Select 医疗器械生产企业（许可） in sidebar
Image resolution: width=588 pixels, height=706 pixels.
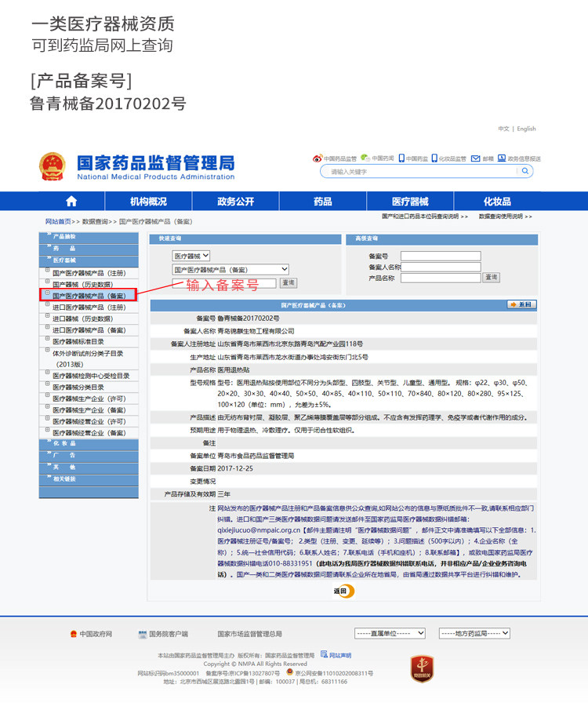[89, 398]
